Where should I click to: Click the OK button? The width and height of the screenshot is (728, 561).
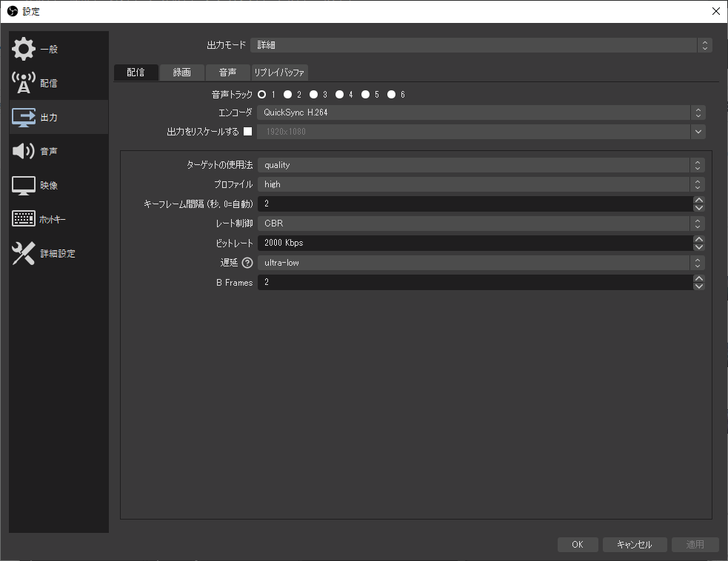point(578,544)
